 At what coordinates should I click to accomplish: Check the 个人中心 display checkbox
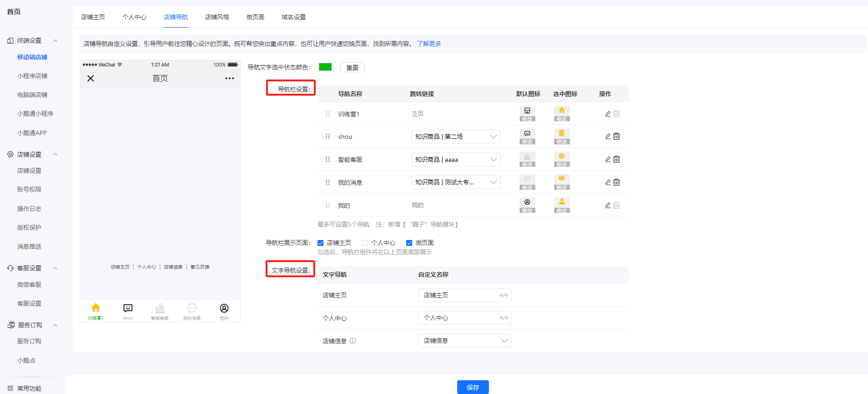(x=365, y=243)
